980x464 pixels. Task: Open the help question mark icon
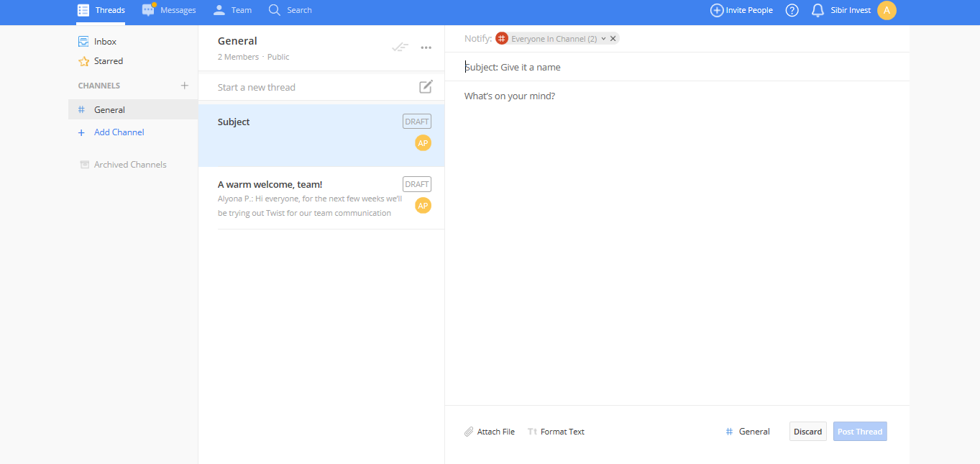tap(792, 10)
